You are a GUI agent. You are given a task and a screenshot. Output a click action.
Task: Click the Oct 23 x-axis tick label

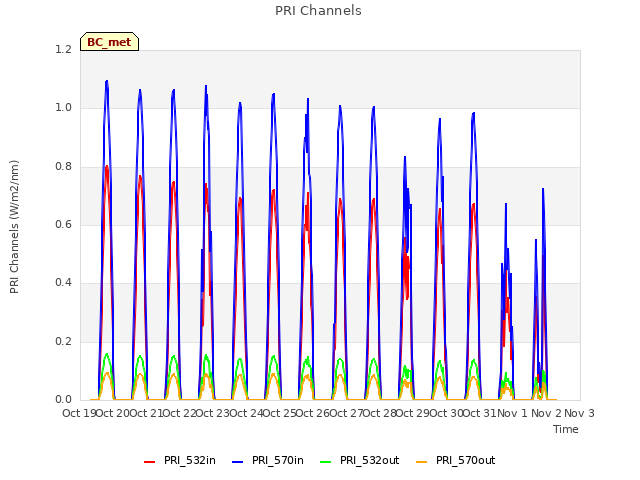pos(213,413)
